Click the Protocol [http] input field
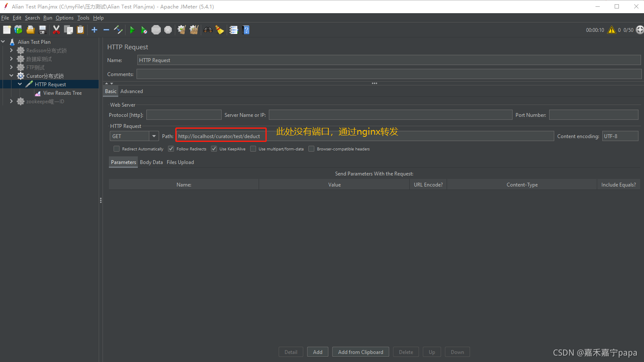 184,115
